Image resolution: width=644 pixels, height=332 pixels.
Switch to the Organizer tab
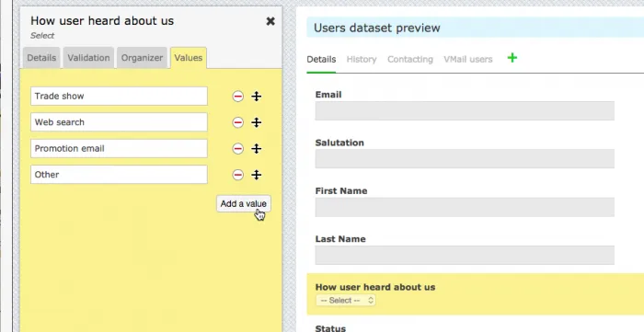[142, 58]
